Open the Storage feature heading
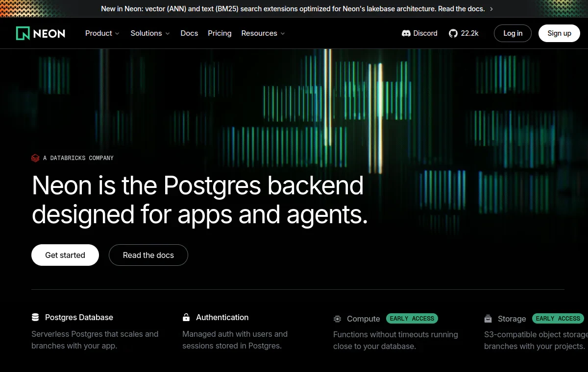 (512, 319)
